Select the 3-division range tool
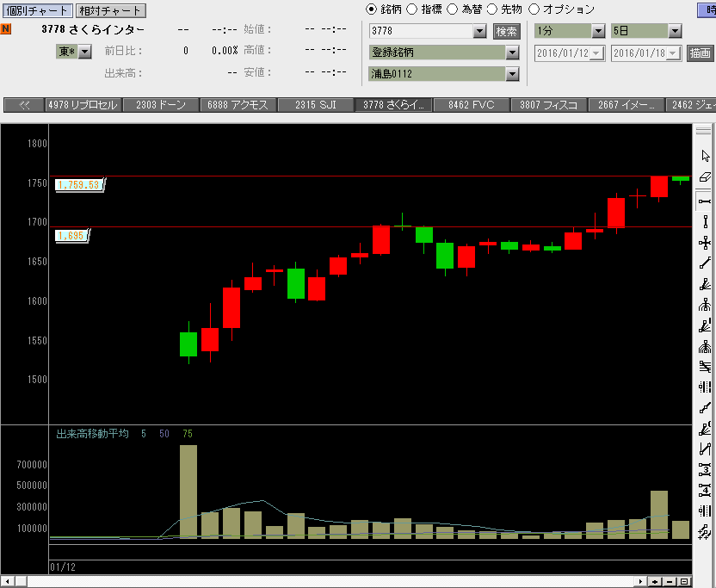Viewport: 716px width, 588px height. click(x=705, y=470)
